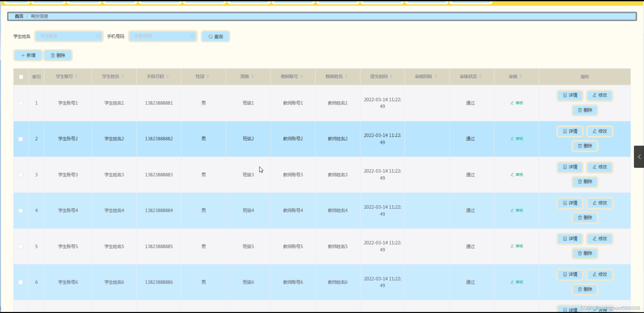Click 修改 edit button for row 3

pyautogui.click(x=600, y=167)
